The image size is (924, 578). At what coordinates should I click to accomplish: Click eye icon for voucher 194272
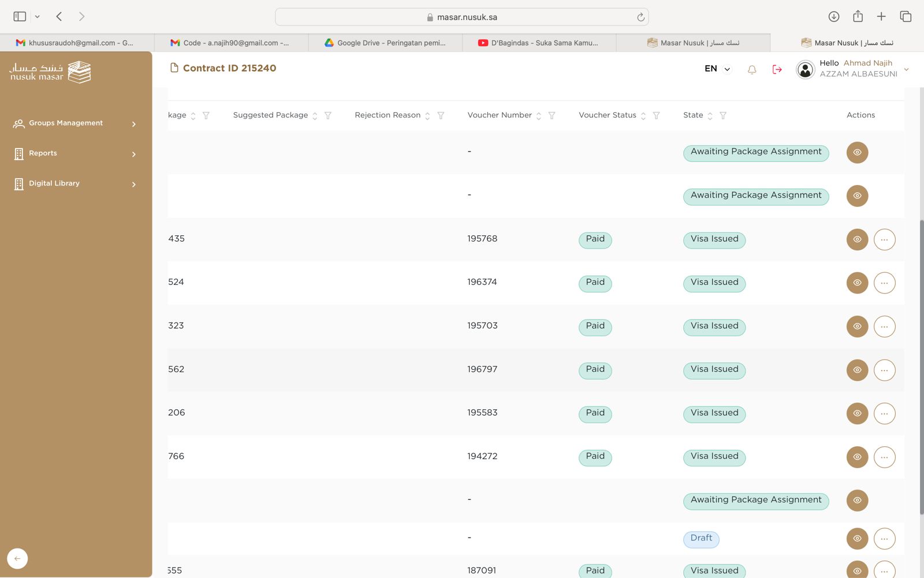click(857, 457)
